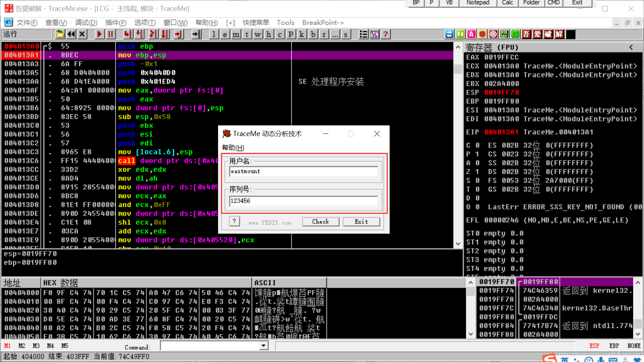Open the 调试(D) menu
The image size is (644, 362).
click(86, 23)
